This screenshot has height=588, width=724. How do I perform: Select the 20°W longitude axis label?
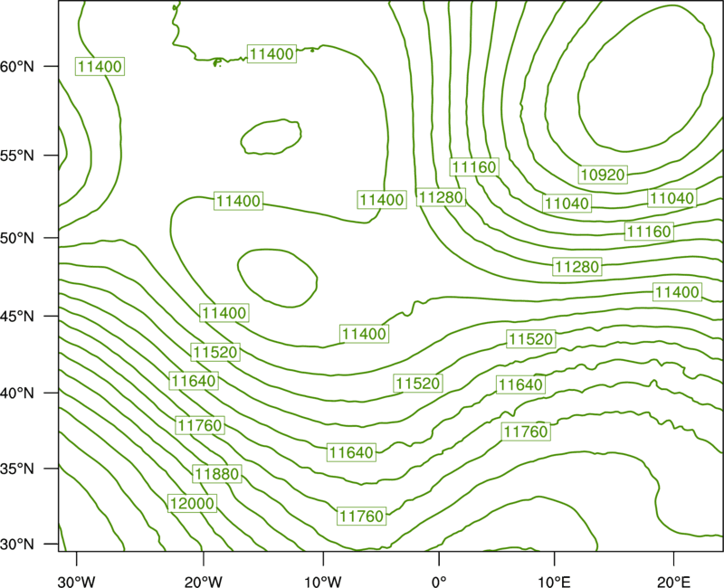tap(204, 582)
